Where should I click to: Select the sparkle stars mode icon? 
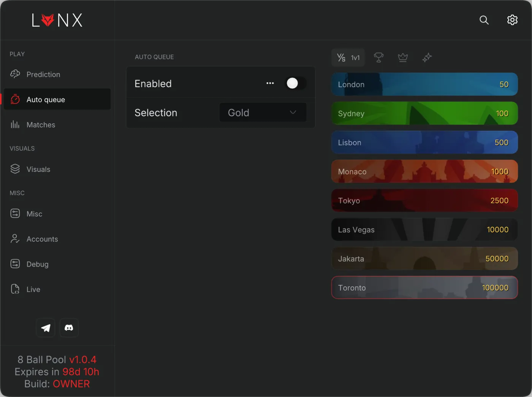[427, 57]
